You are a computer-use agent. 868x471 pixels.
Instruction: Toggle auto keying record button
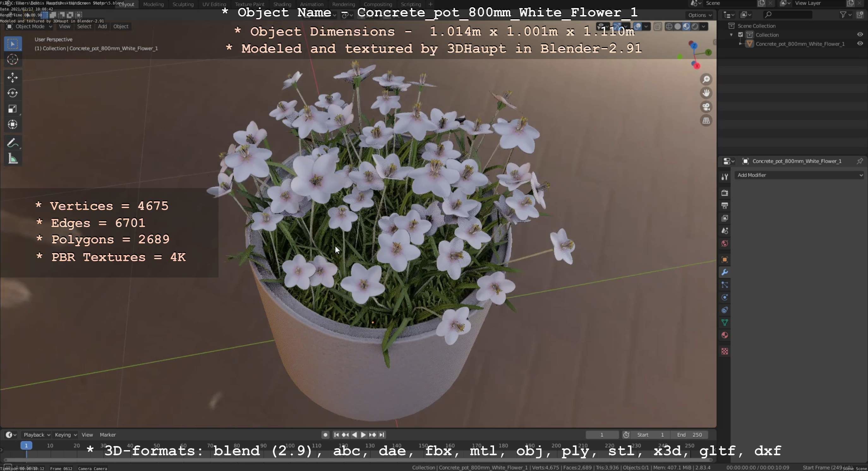point(325,435)
